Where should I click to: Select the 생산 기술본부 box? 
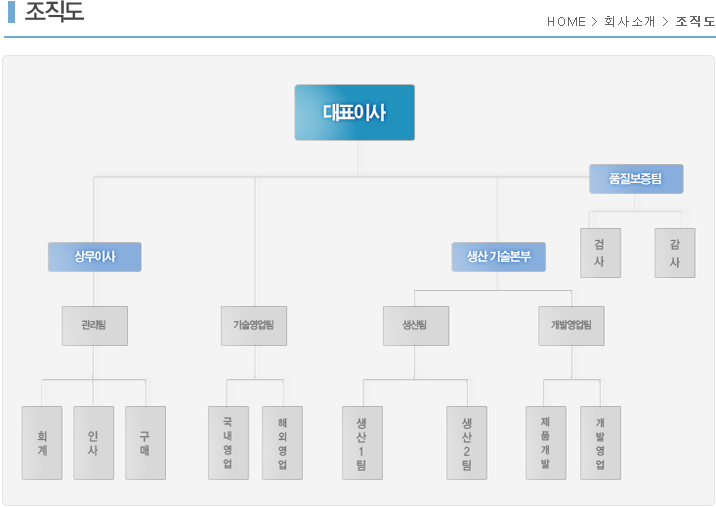tap(498, 257)
